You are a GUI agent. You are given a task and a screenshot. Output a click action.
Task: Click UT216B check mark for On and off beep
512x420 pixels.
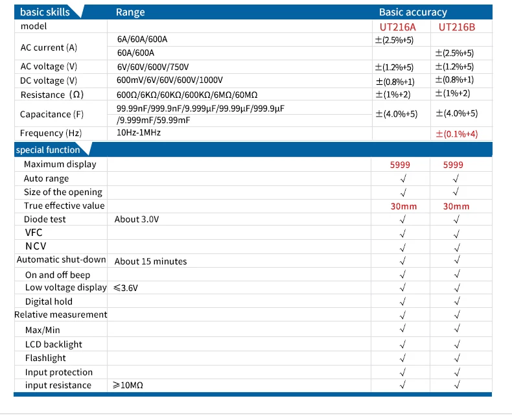point(457,274)
